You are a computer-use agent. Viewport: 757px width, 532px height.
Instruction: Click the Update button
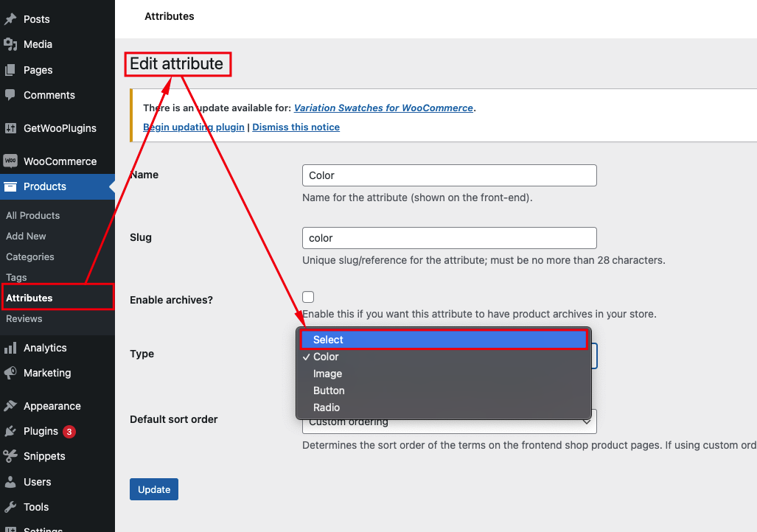point(154,489)
